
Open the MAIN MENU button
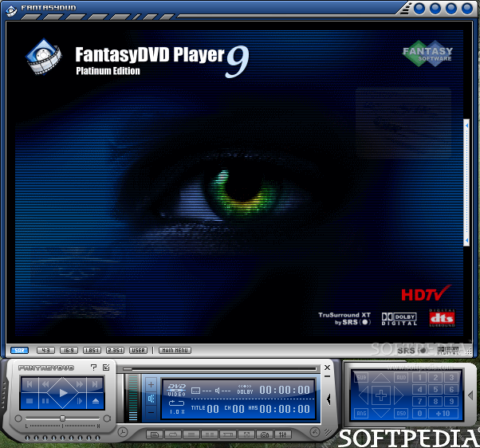tap(175, 351)
